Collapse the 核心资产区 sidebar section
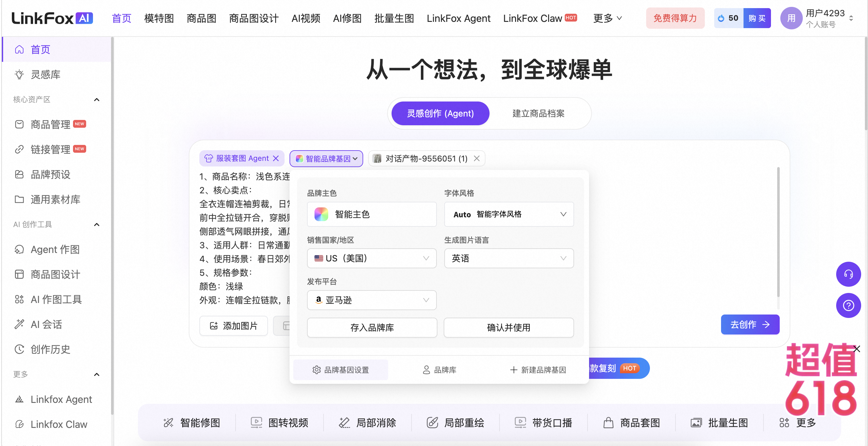This screenshot has height=446, width=868. tap(97, 100)
